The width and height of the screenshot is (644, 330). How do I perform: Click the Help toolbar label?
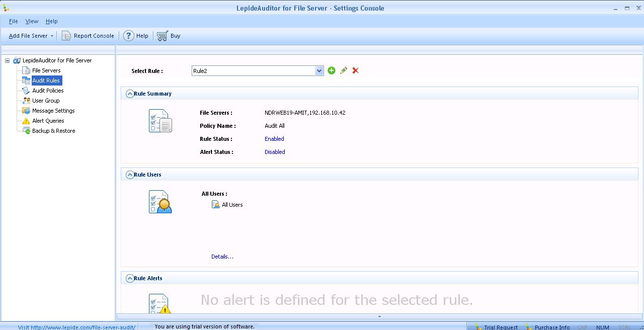point(142,36)
